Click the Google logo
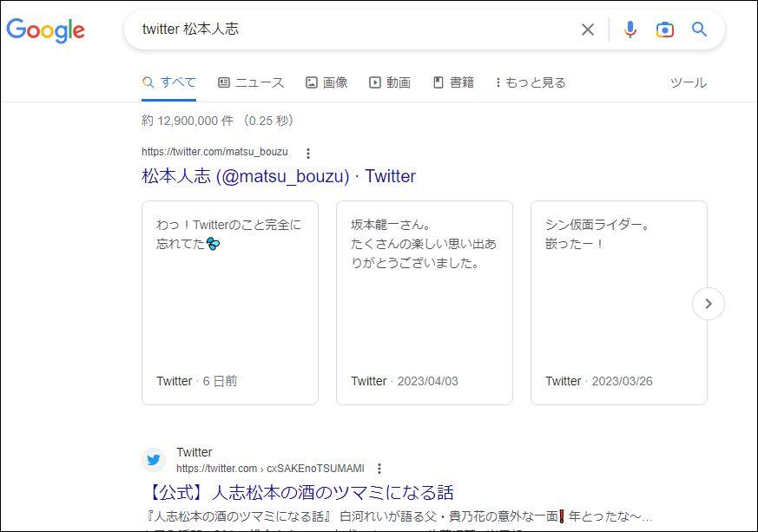The image size is (758, 532). (45, 30)
